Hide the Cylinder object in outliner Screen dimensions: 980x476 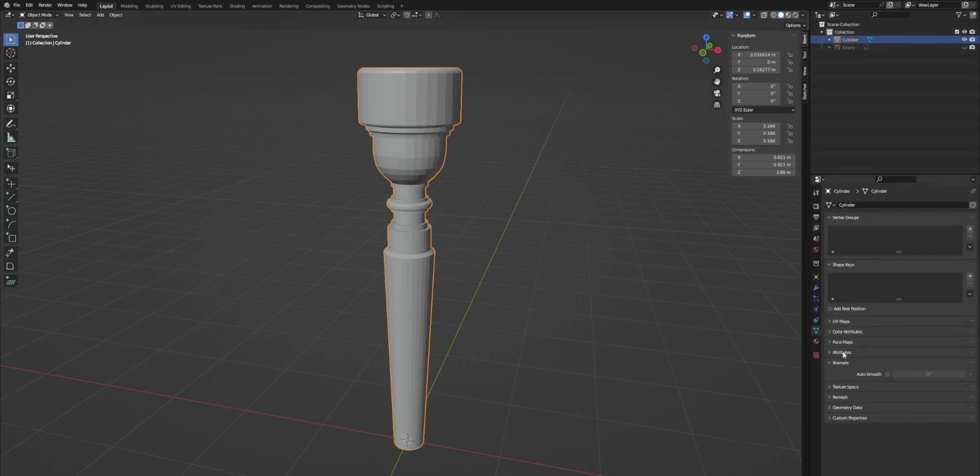964,39
